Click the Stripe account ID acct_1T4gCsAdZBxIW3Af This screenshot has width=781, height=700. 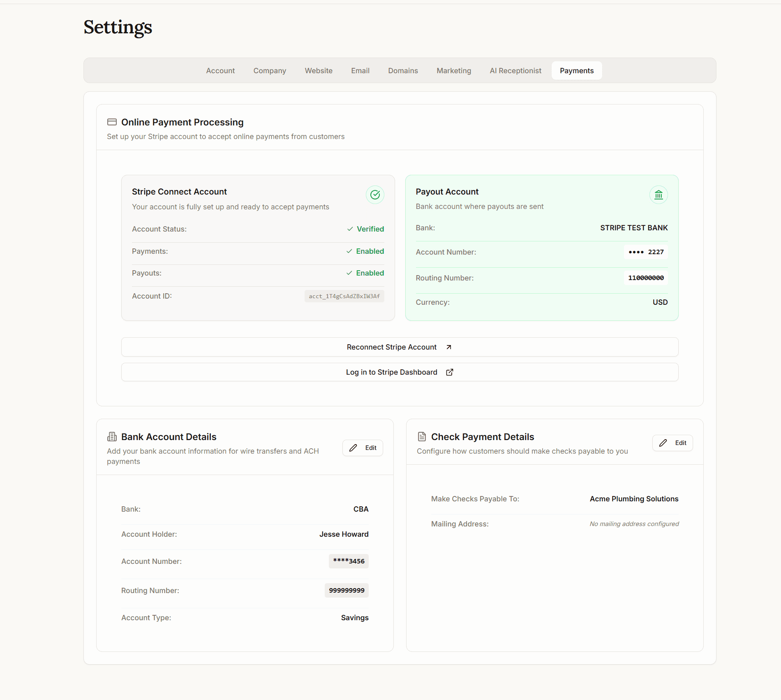click(x=344, y=296)
